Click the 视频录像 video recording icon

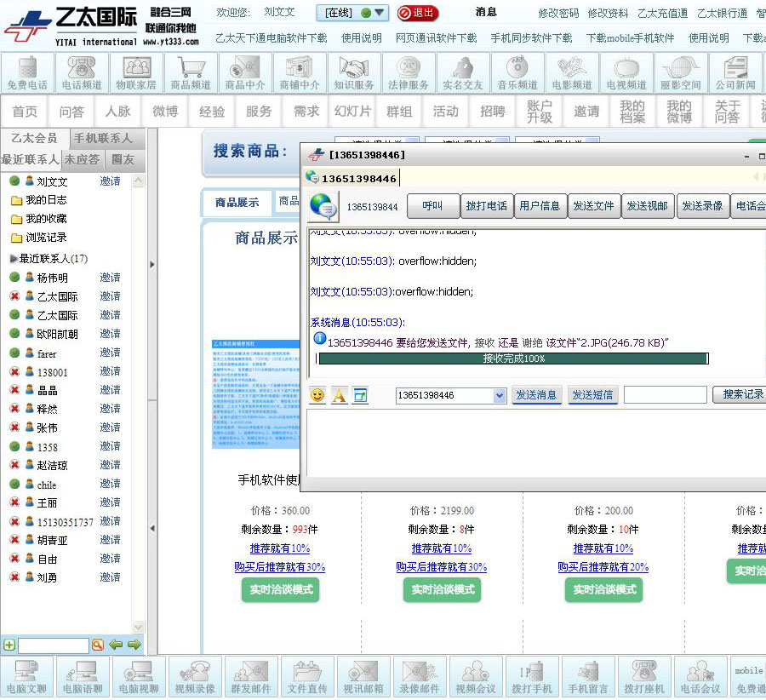[x=196, y=676]
